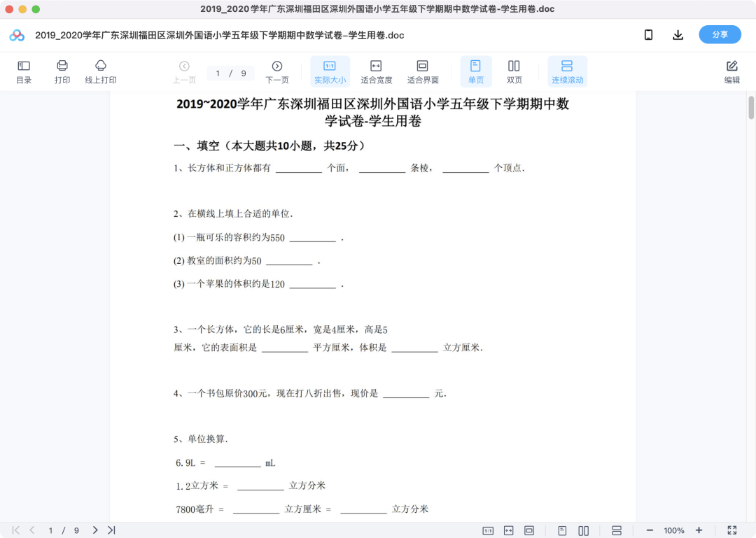This screenshot has width=756, height=538.
Task: Download the document via download icon
Action: coord(678,35)
